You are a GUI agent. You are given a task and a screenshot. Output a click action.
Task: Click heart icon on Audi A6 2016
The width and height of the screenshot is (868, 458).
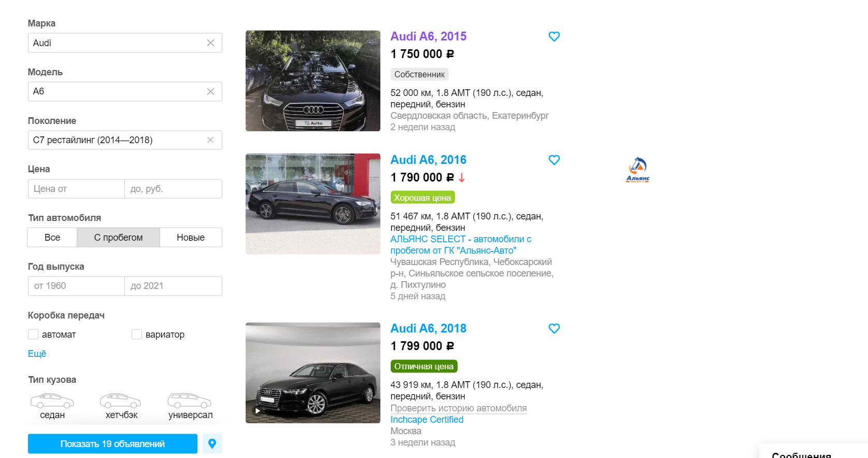click(554, 160)
